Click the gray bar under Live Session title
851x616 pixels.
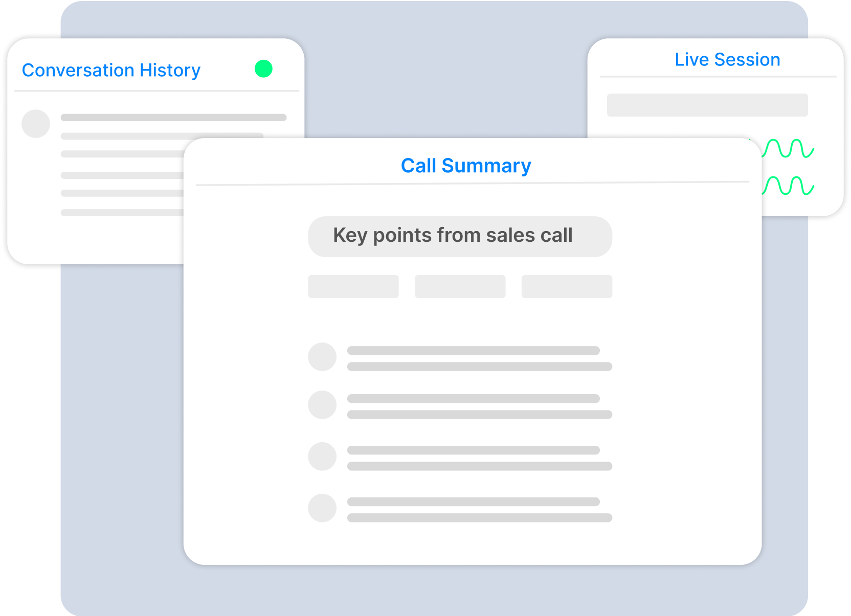[x=707, y=105]
